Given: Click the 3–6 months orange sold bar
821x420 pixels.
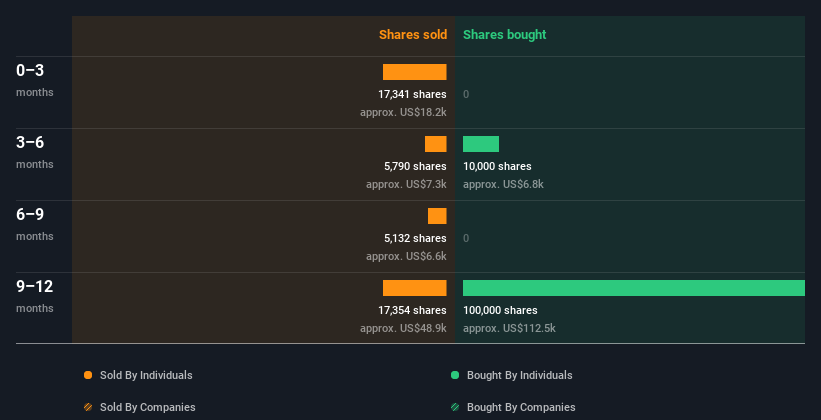Looking at the screenshot, I should click(x=435, y=144).
